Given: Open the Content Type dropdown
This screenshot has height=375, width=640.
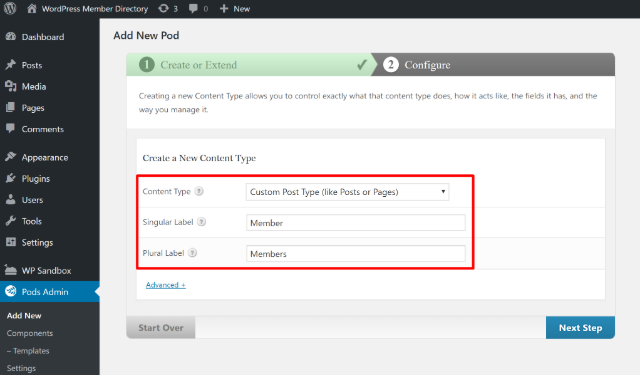Looking at the screenshot, I should [x=347, y=192].
